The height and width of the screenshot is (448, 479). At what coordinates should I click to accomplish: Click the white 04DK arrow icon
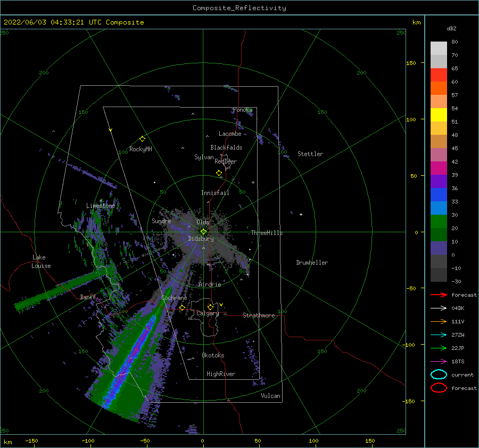[439, 308]
